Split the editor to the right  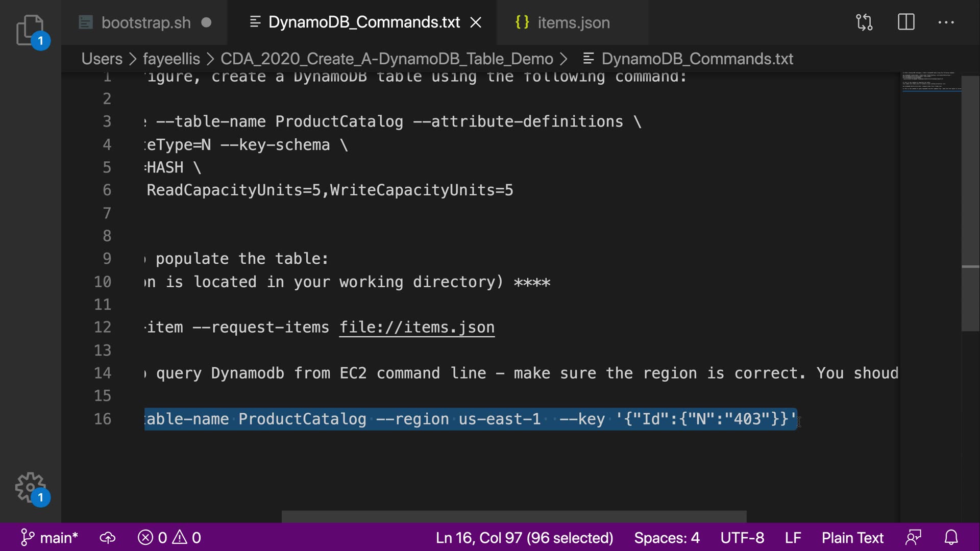(x=906, y=22)
